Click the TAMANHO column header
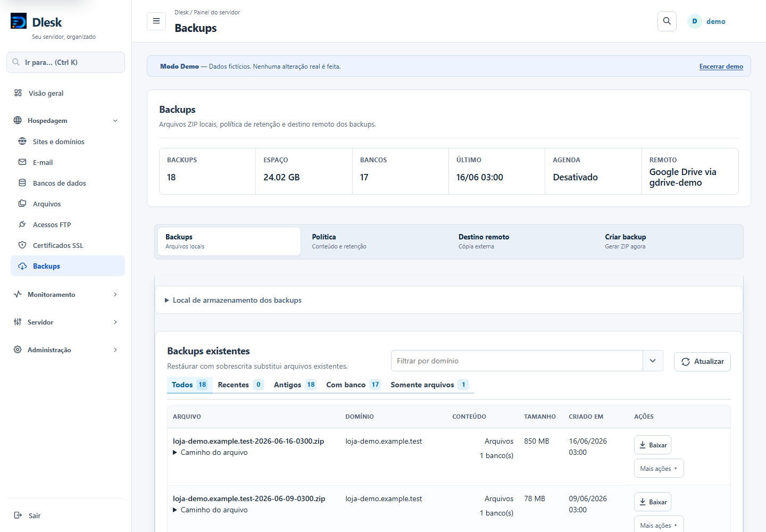The image size is (766, 532). pyautogui.click(x=540, y=417)
